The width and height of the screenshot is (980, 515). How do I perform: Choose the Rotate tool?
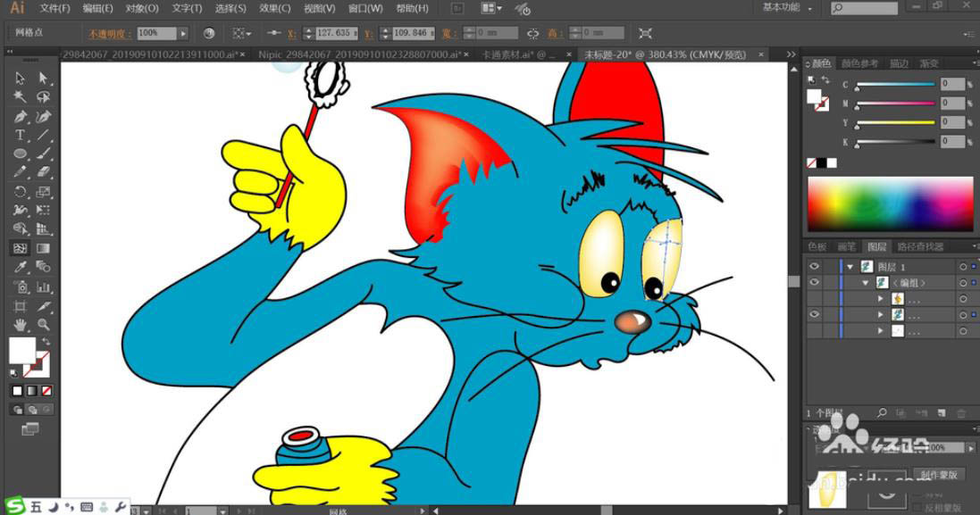[20, 192]
